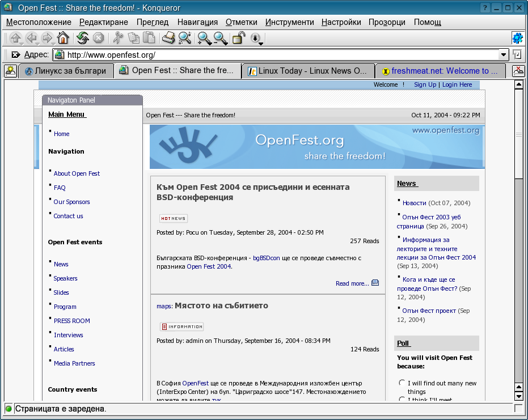Switch to the Linux Today tab
Viewport: 528px width, 420px height.
click(x=308, y=71)
